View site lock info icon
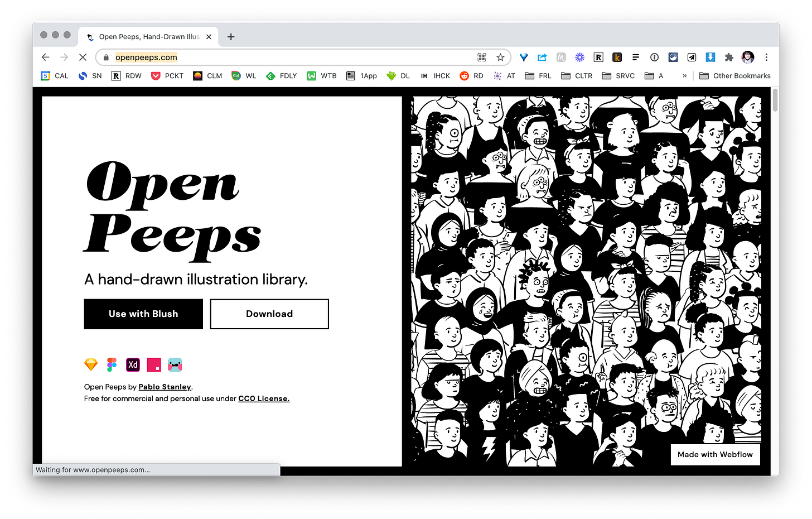 (x=106, y=57)
